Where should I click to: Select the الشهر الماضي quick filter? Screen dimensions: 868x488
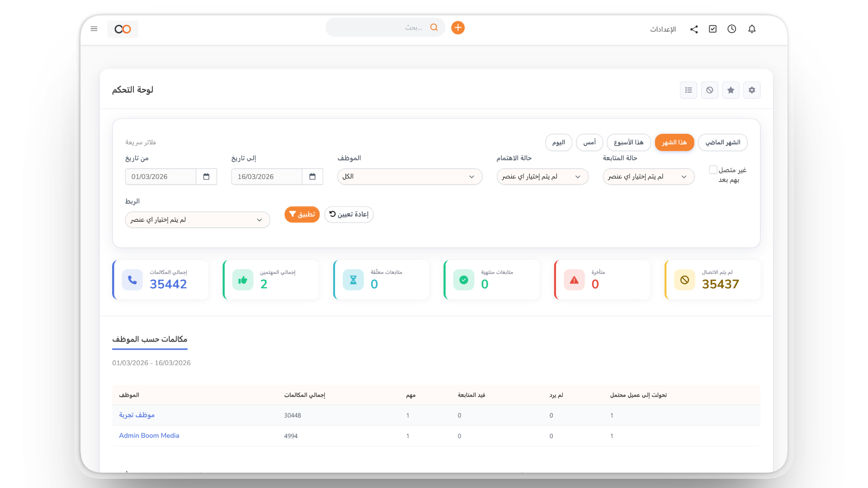tap(722, 142)
